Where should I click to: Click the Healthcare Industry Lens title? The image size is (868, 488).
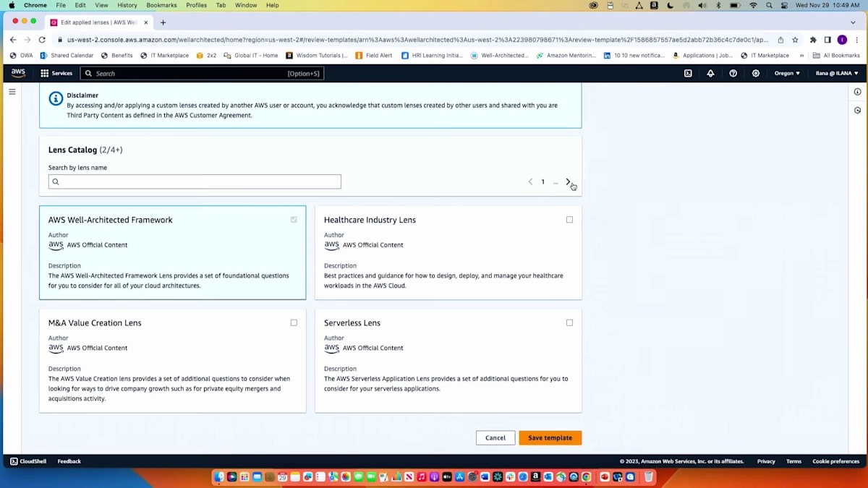click(x=370, y=220)
